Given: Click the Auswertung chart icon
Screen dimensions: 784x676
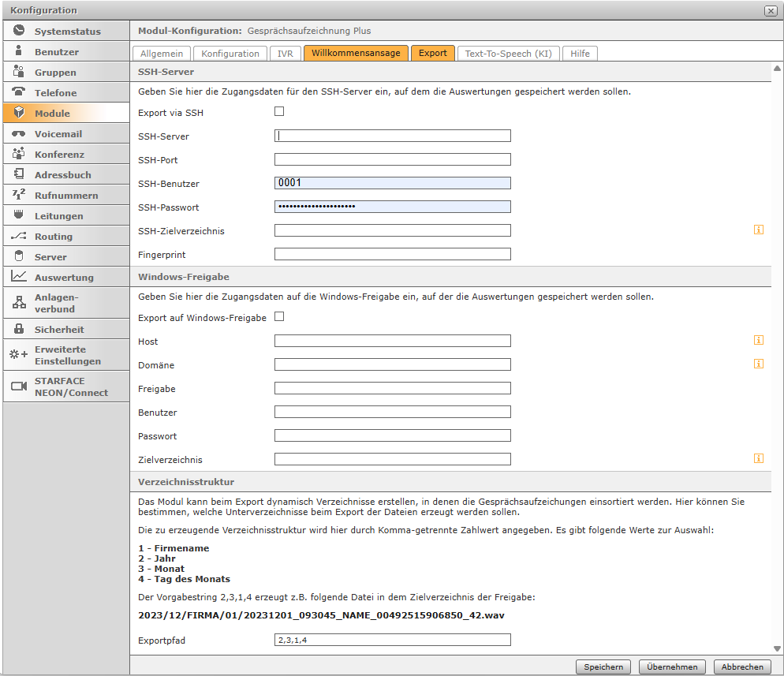Looking at the screenshot, I should 19,277.
